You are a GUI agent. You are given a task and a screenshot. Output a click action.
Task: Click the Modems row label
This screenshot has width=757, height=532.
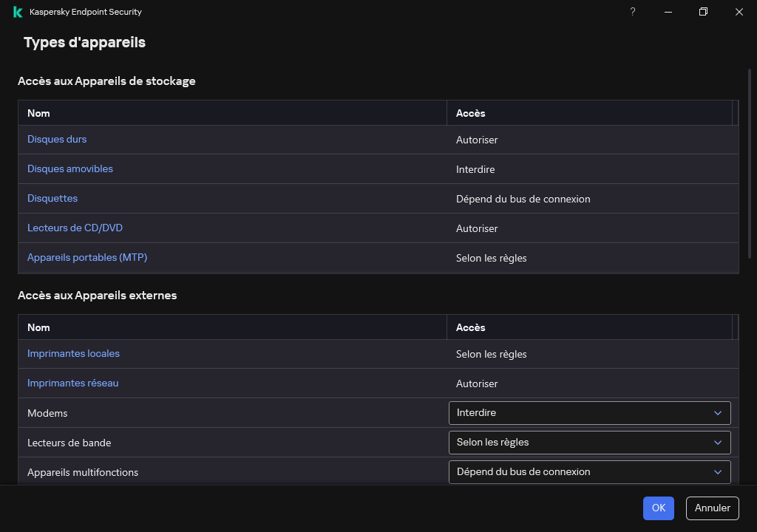(47, 413)
